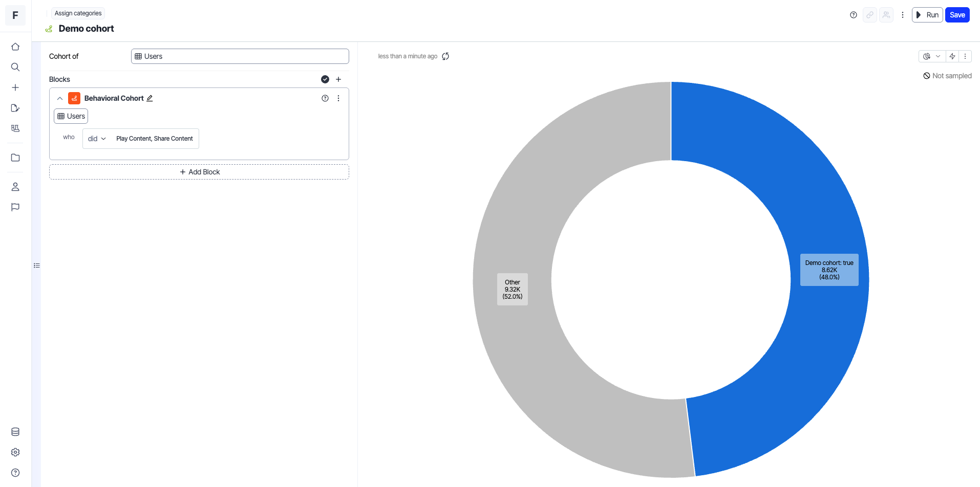Screen dimensions: 980x487
Task: Refresh the chart results
Action: coord(445,56)
